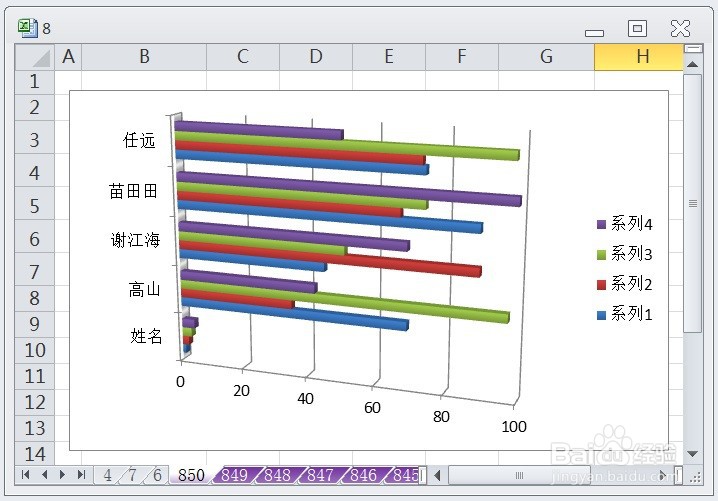Select column F header
Image resolution: width=718 pixels, height=501 pixels.
pos(462,57)
